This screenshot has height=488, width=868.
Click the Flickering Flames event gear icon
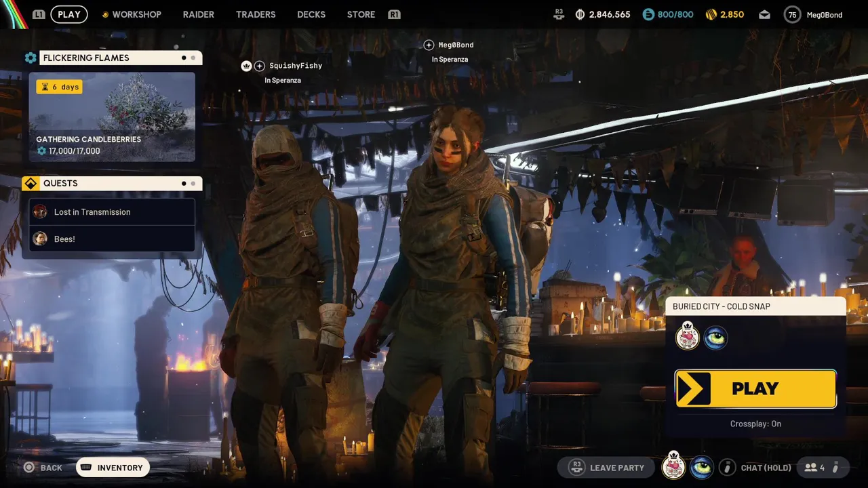(x=31, y=58)
